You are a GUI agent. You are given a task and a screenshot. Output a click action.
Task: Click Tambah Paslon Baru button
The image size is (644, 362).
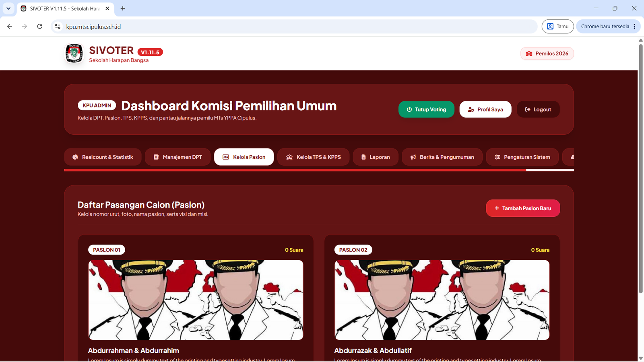[x=523, y=208]
